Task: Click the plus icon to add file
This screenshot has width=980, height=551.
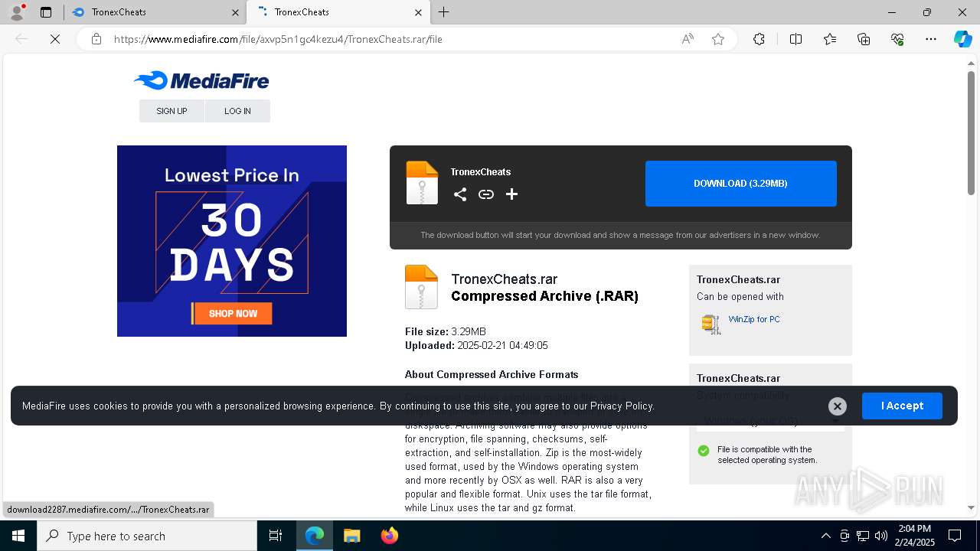Action: 512,194
